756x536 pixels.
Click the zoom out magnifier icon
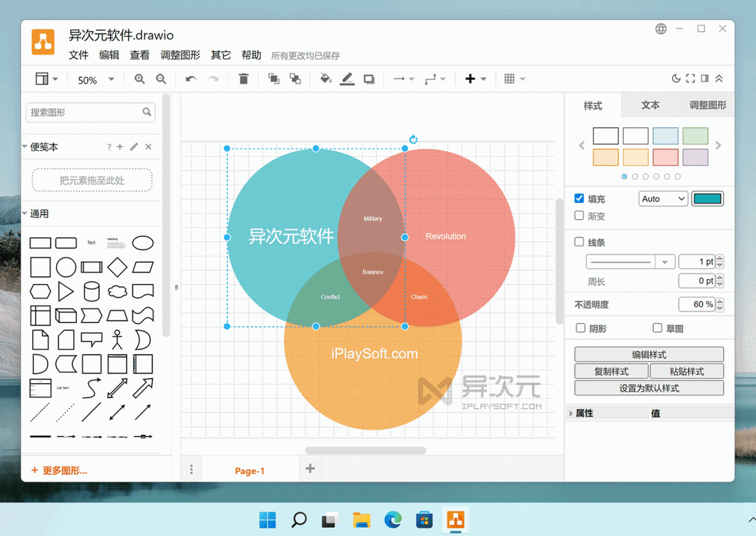(161, 79)
